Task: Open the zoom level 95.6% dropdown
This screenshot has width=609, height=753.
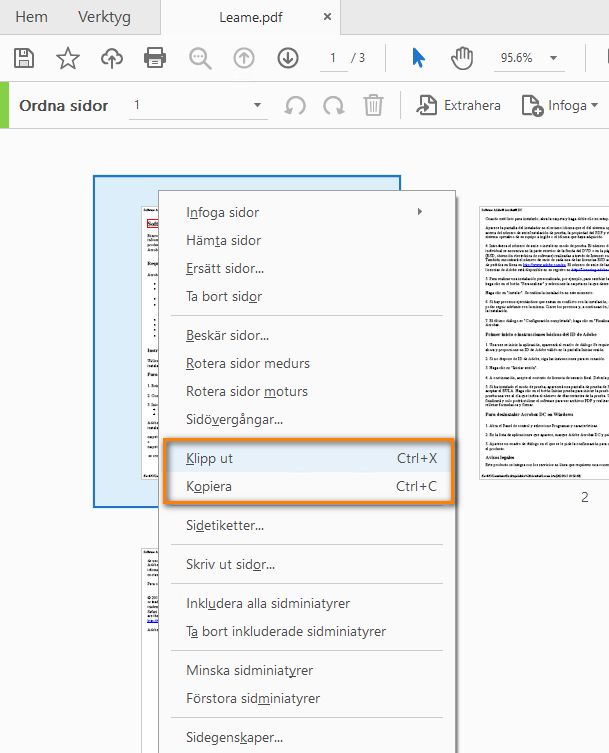Action: pos(529,58)
